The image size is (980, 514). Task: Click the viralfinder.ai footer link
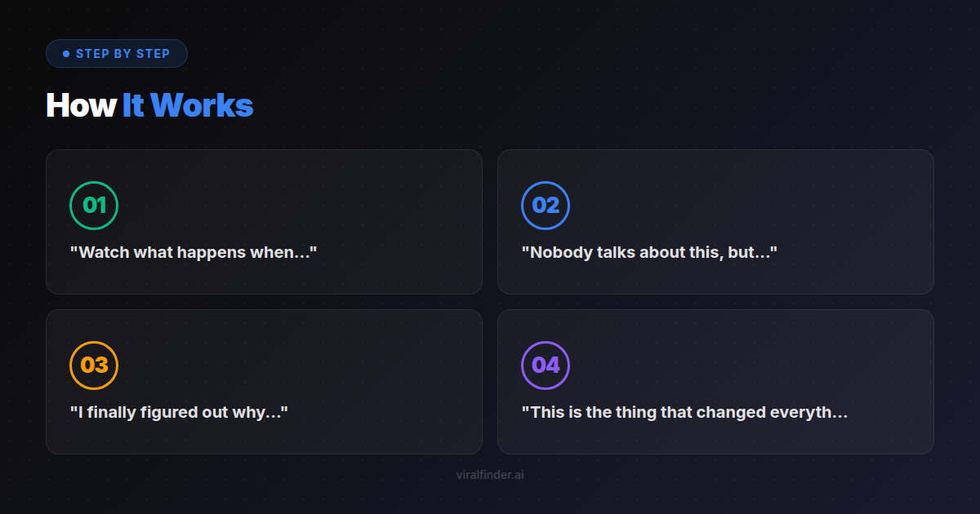490,475
